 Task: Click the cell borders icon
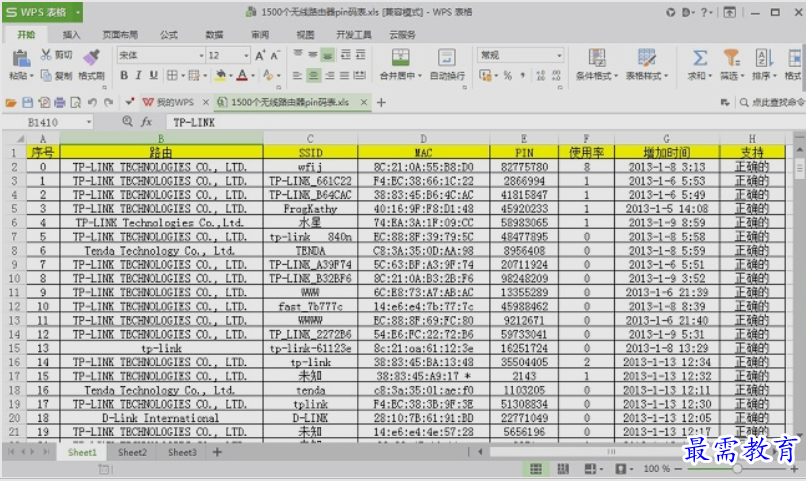coord(172,76)
